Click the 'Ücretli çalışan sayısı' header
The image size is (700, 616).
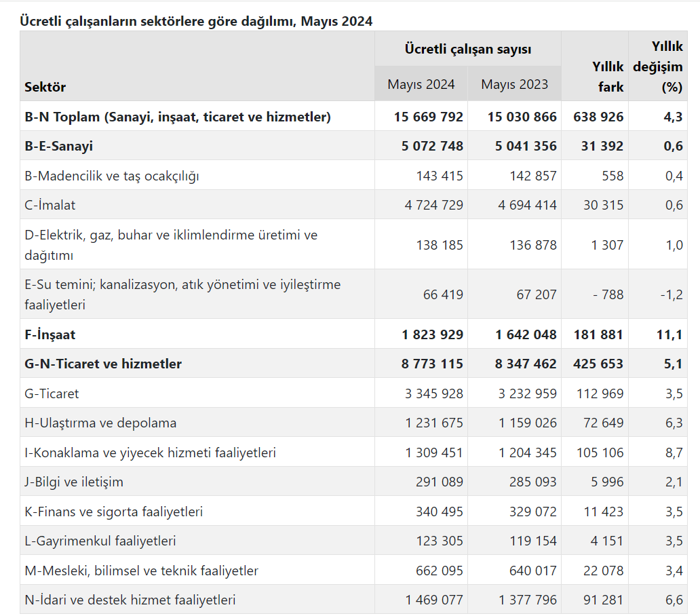coord(467,49)
